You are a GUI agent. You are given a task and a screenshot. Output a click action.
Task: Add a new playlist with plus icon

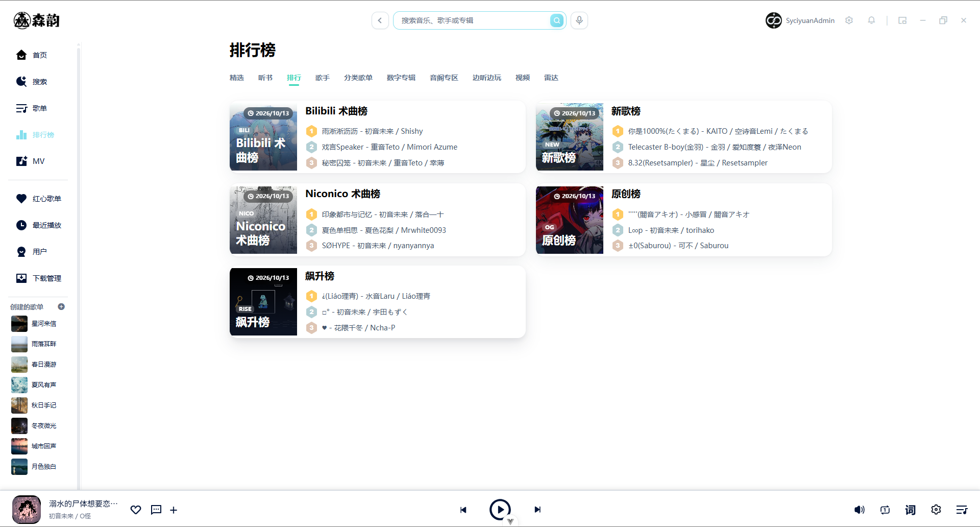[61, 307]
